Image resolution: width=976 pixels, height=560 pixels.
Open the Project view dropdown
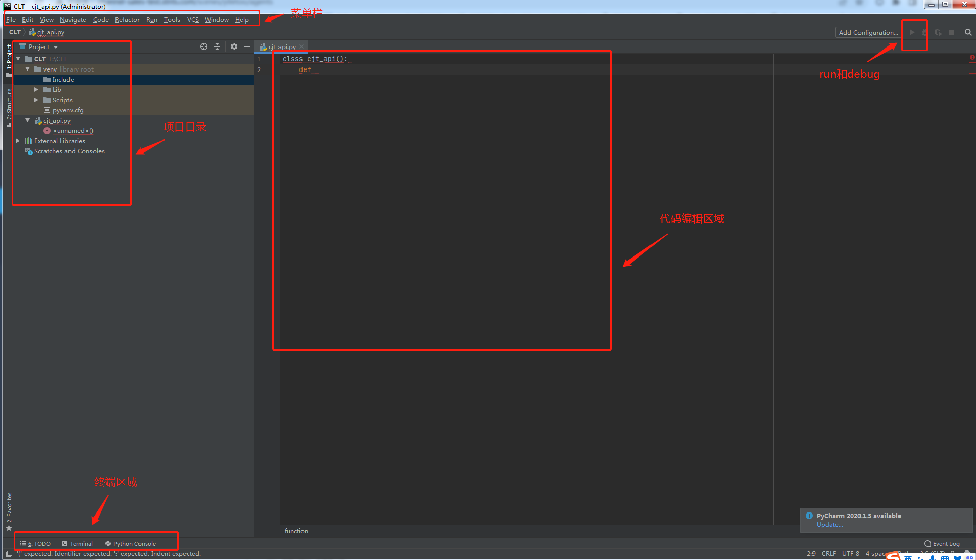(39, 46)
